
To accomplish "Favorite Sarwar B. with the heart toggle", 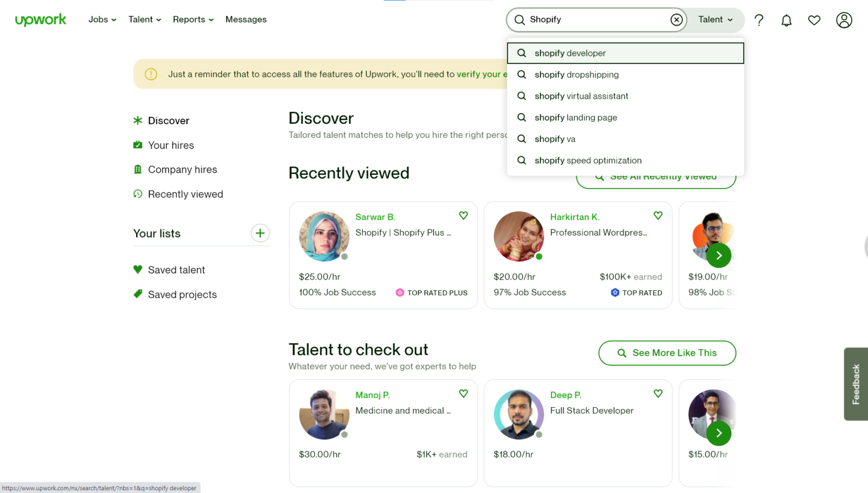I will click(x=463, y=215).
